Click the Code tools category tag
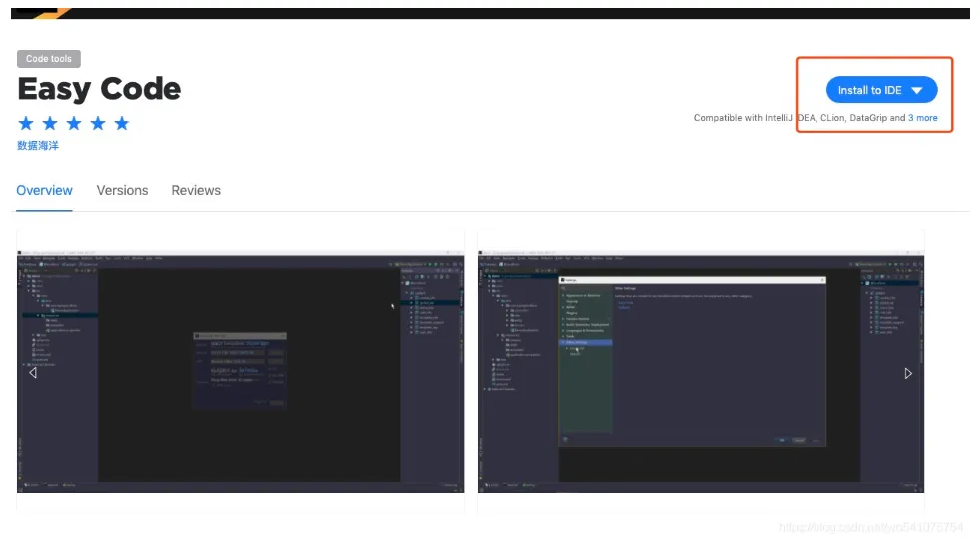 [49, 59]
